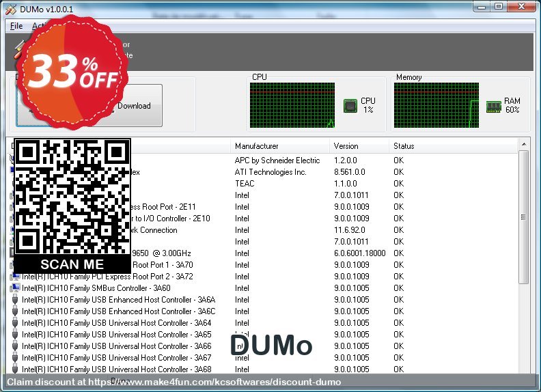Click version '1.2.0.0' cell
The image size is (541, 392).
point(346,160)
